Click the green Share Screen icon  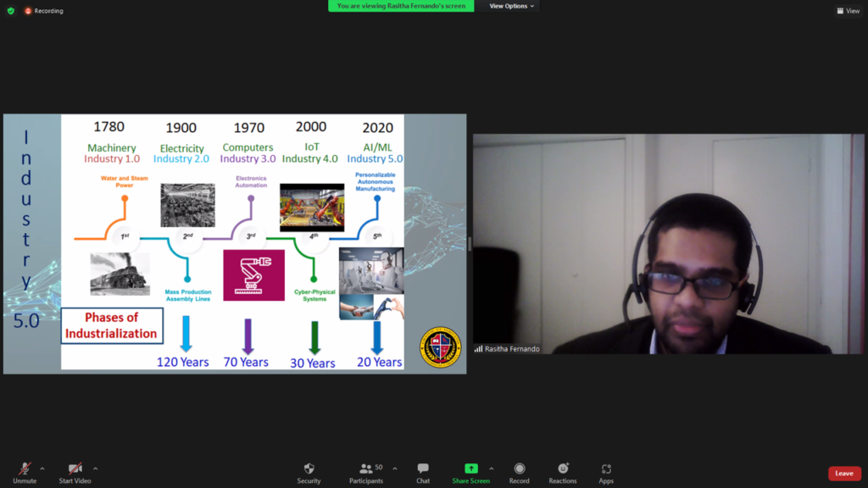click(470, 469)
